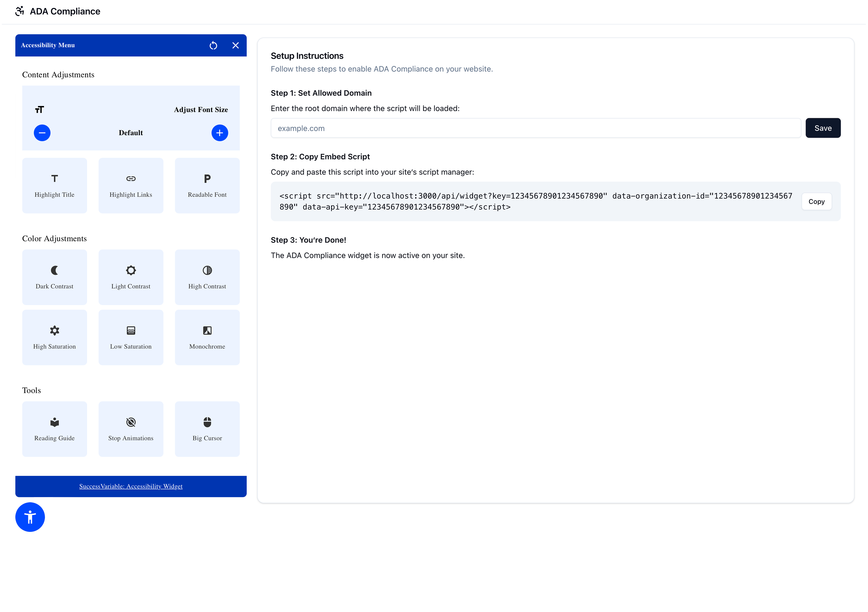Click the round accessibility widget launcher button
The image size is (868, 612).
30,517
